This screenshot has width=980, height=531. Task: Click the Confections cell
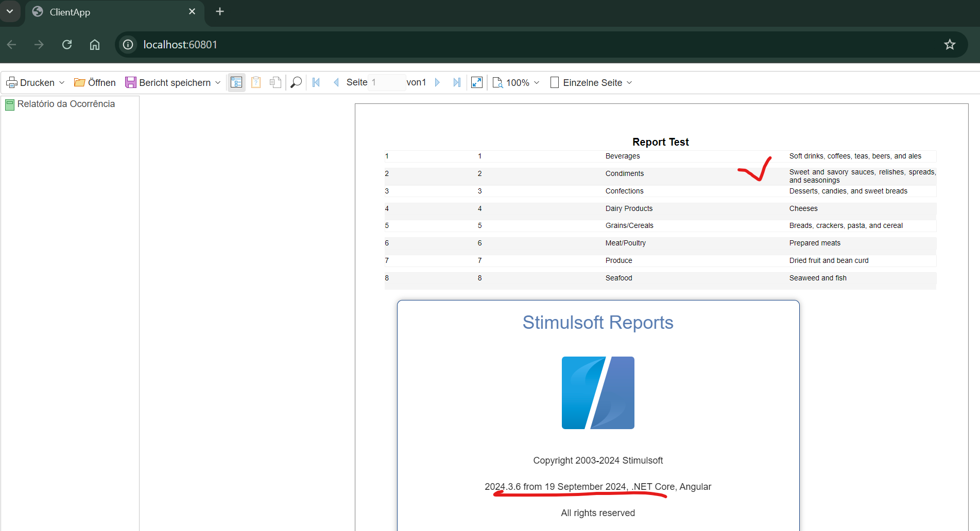click(625, 191)
